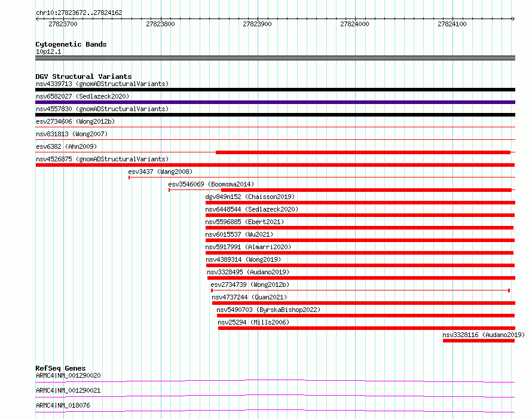
Task: Click ruler position 27823700
Action: tap(63, 24)
